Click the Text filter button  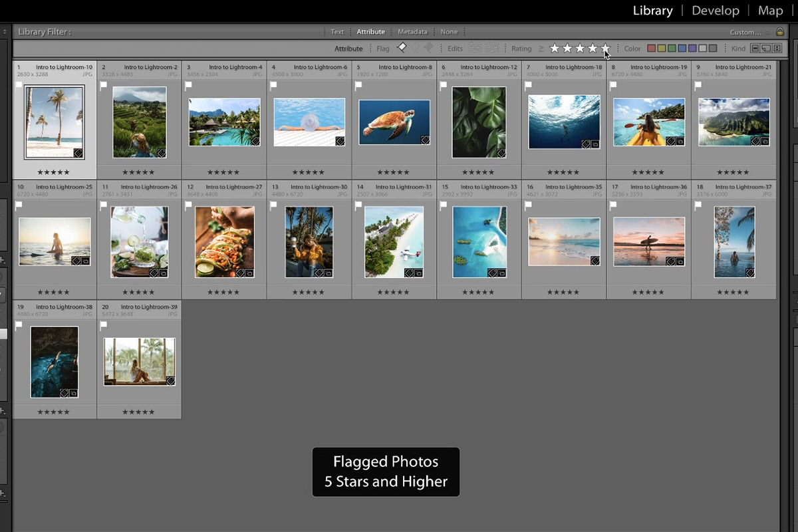337,31
